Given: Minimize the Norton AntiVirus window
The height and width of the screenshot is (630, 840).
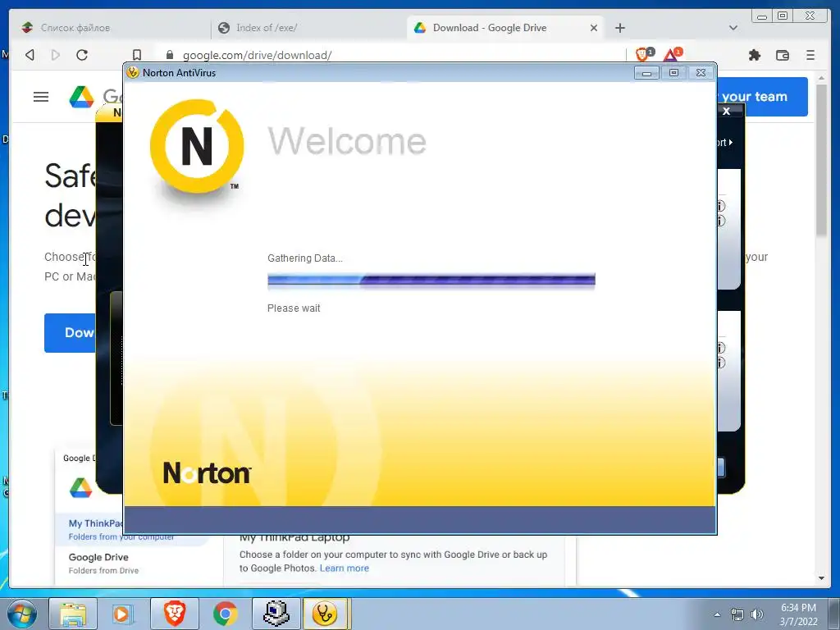Looking at the screenshot, I should pos(646,73).
